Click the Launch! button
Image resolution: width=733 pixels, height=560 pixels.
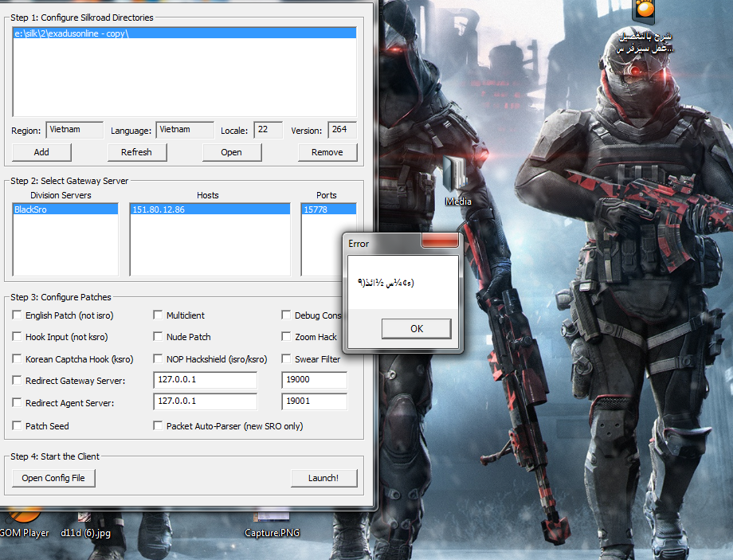pos(324,478)
